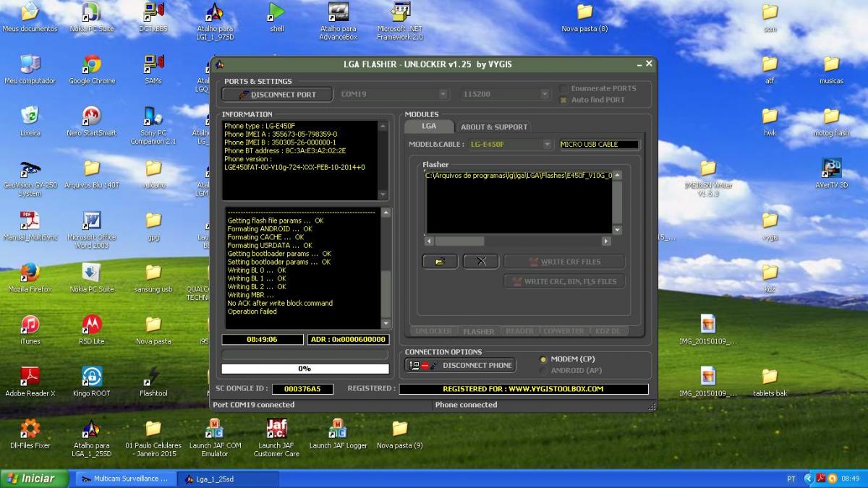The height and width of the screenshot is (488, 868).
Task: Click the MICRO USB CABLE field
Action: 600,145
